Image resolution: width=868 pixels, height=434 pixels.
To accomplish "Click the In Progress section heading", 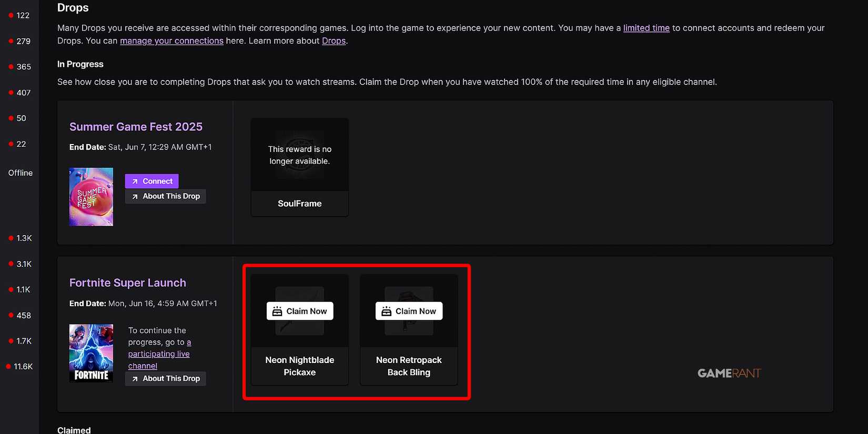I will pos(80,64).
